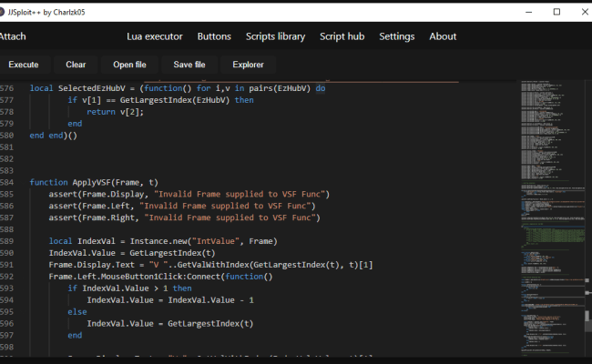592x364 pixels.
Task: Click 'local IndexVal = Instance.new' line
Action: click(163, 241)
